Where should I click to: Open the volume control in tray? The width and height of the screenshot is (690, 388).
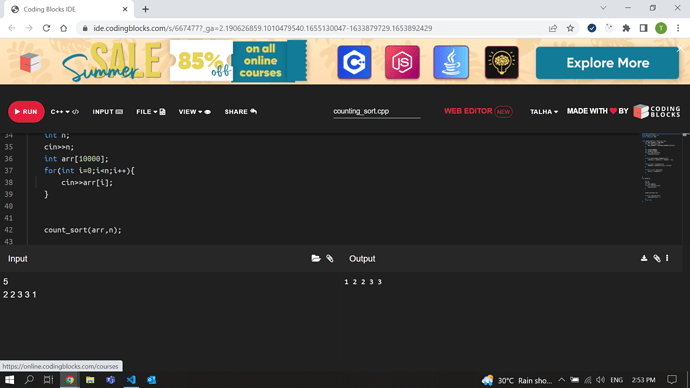pos(601,380)
